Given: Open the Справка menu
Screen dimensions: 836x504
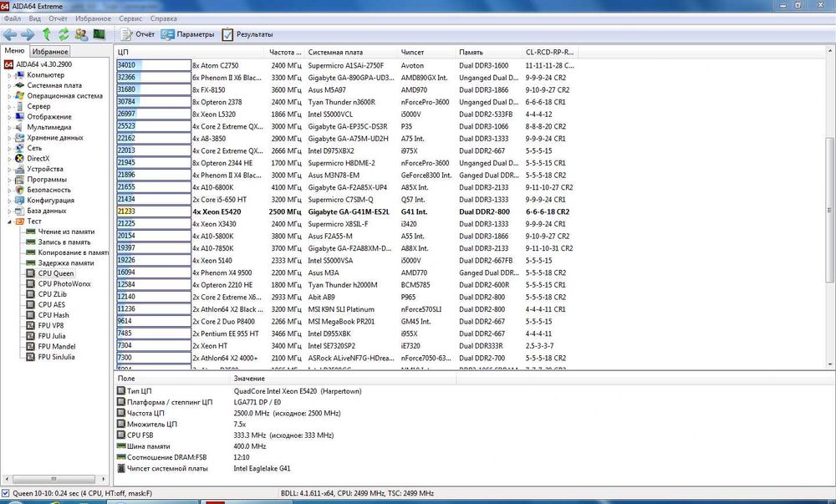Looking at the screenshot, I should (164, 18).
